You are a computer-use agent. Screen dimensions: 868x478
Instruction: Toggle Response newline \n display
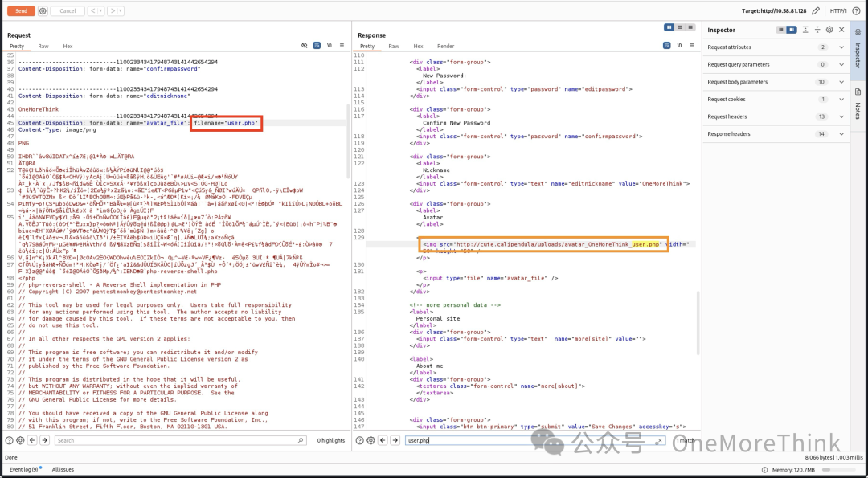pyautogui.click(x=680, y=45)
